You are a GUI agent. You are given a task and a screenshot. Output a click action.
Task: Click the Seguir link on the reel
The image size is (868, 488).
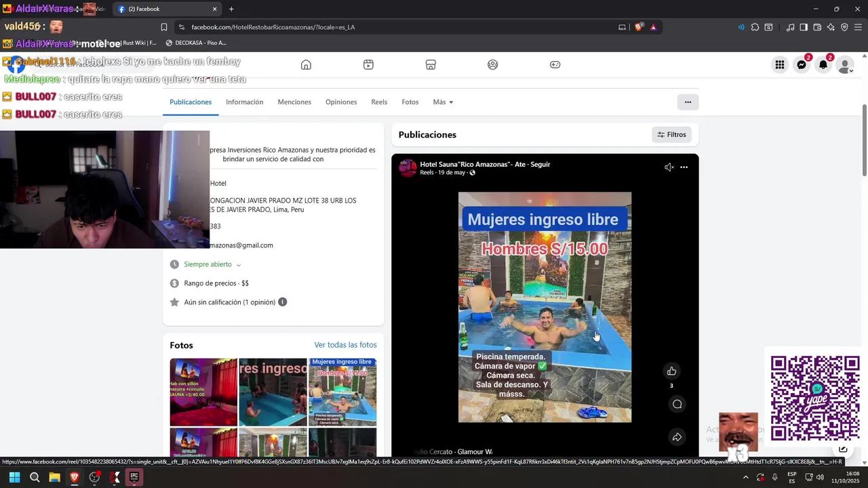(539, 164)
